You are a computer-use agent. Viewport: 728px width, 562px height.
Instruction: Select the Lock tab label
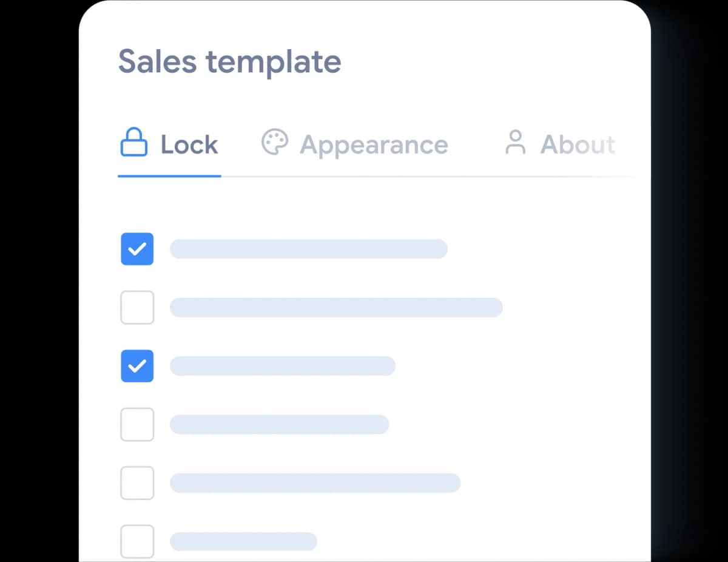click(189, 145)
